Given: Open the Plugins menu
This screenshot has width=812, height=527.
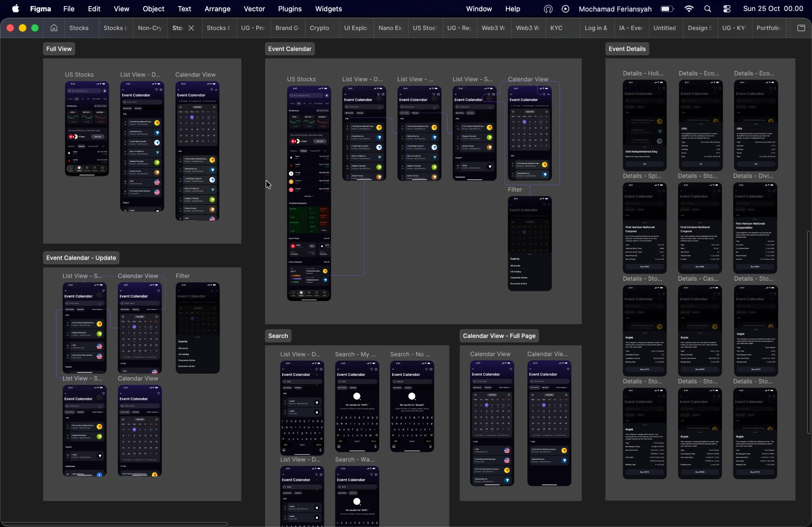Looking at the screenshot, I should click(290, 9).
